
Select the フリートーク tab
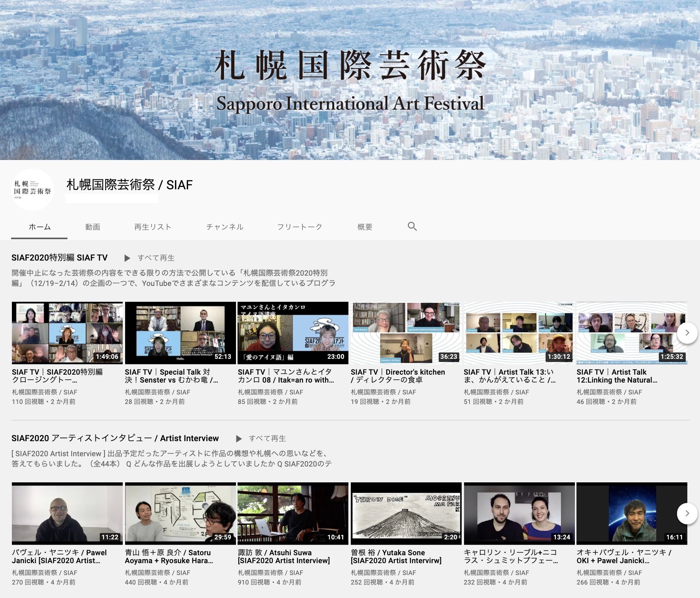pos(299,227)
